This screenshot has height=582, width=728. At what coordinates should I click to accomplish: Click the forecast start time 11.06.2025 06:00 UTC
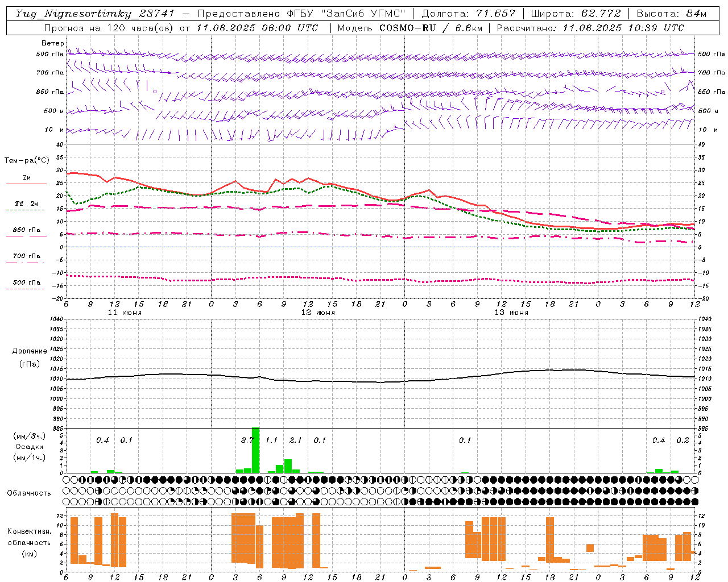tap(257, 28)
